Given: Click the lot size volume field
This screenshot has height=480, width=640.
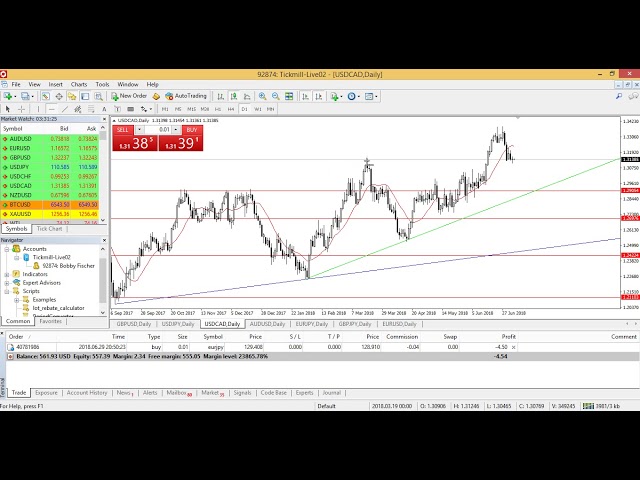Looking at the screenshot, I should (165, 129).
